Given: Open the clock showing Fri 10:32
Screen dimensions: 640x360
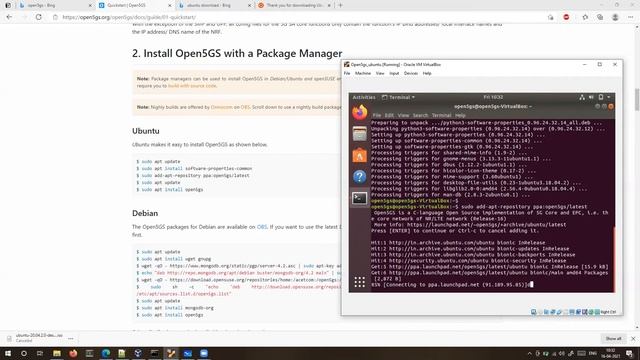Looking at the screenshot, I should (493, 97).
